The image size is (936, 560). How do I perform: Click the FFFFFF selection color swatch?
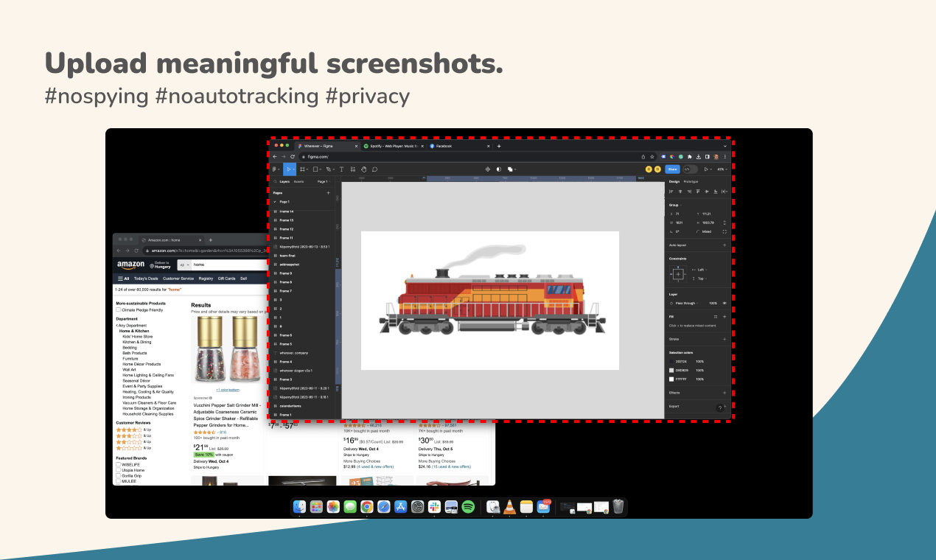pos(671,379)
